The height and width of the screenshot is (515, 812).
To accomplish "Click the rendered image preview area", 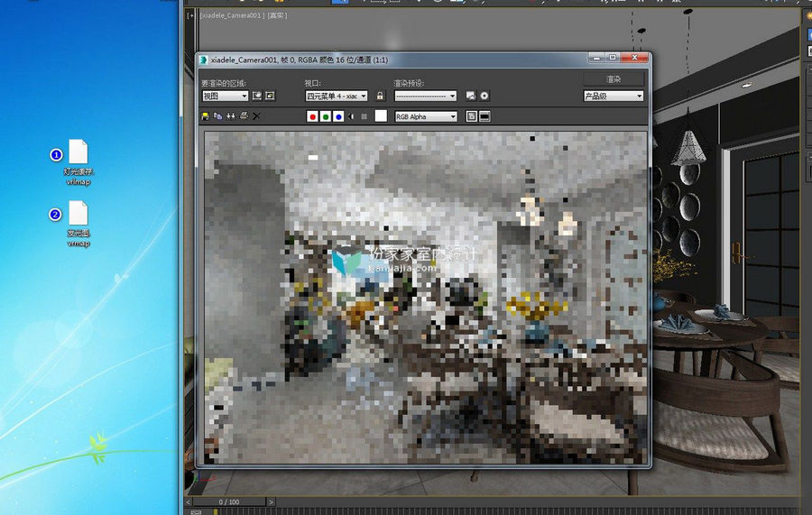I will tap(426, 297).
